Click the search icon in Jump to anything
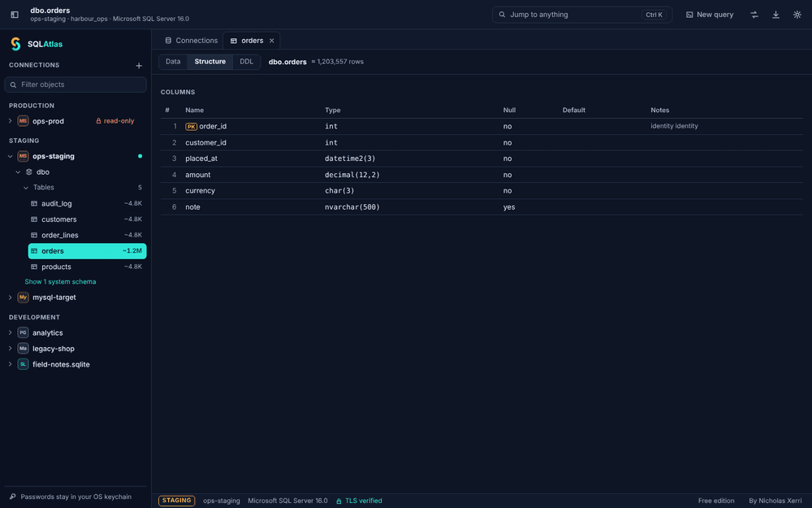 [x=502, y=15]
